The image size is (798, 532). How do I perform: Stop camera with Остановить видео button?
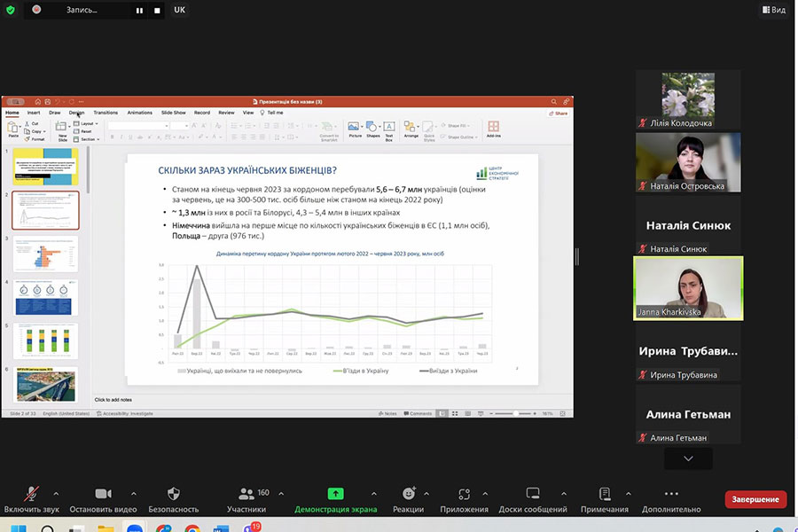tap(103, 494)
